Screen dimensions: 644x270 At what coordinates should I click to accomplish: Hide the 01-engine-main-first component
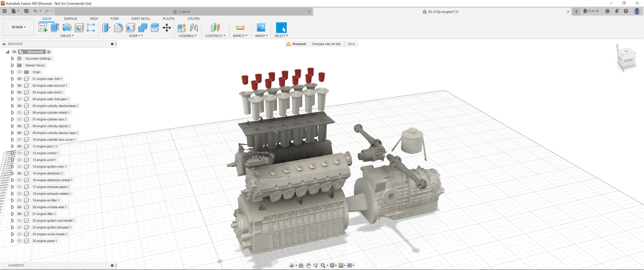pyautogui.click(x=19, y=79)
